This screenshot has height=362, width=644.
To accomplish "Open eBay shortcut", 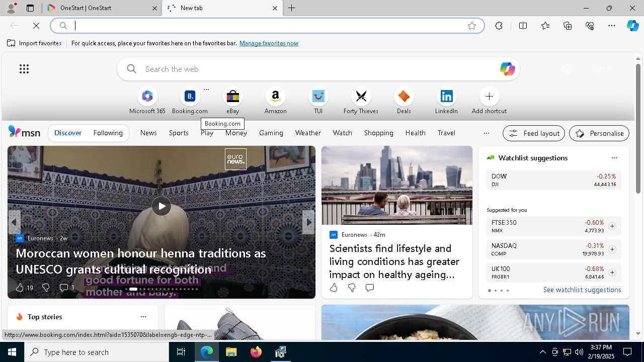I will 232,101.
